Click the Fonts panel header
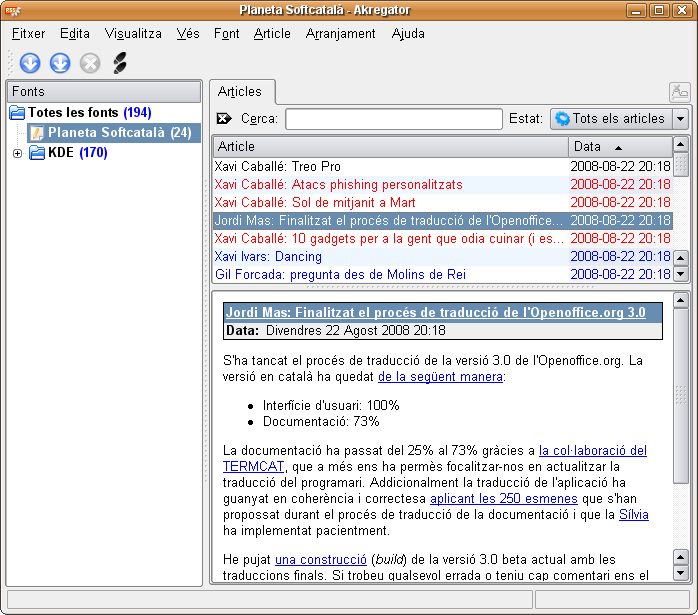The image size is (698, 615). [x=104, y=92]
